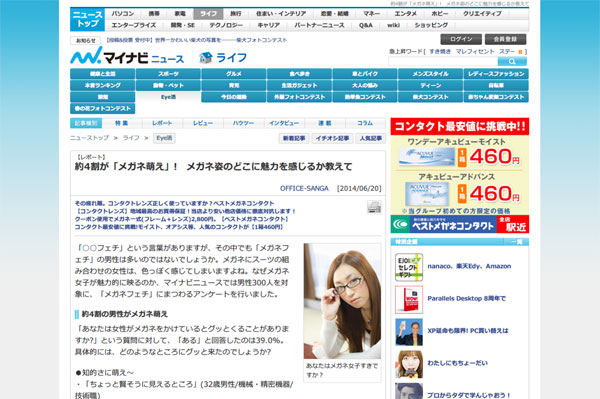This screenshot has width=600, height=399.
Task: Select the クリエイティブ tab
Action: [482, 14]
